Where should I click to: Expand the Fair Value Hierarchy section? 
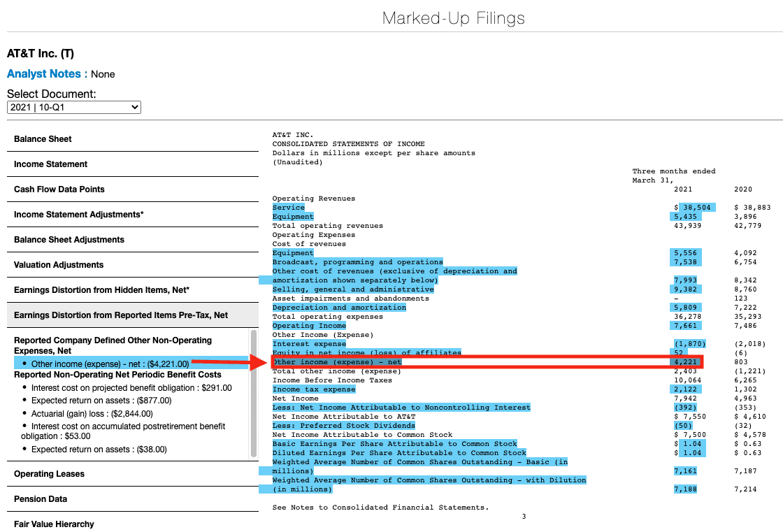132,524
